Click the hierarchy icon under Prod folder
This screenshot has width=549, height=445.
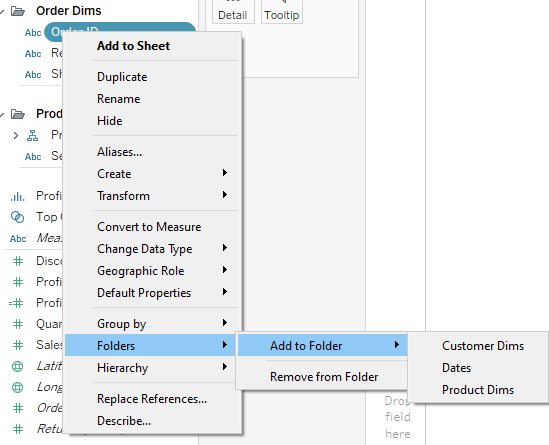click(x=33, y=135)
